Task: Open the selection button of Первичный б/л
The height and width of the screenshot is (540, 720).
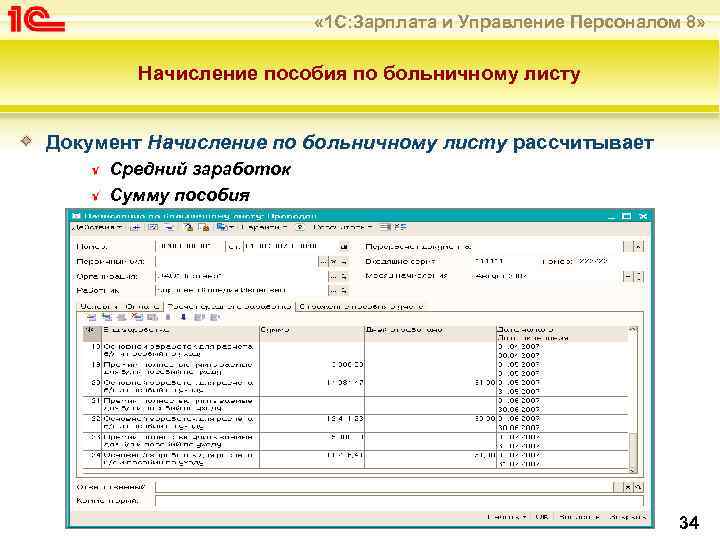Action: 323,261
